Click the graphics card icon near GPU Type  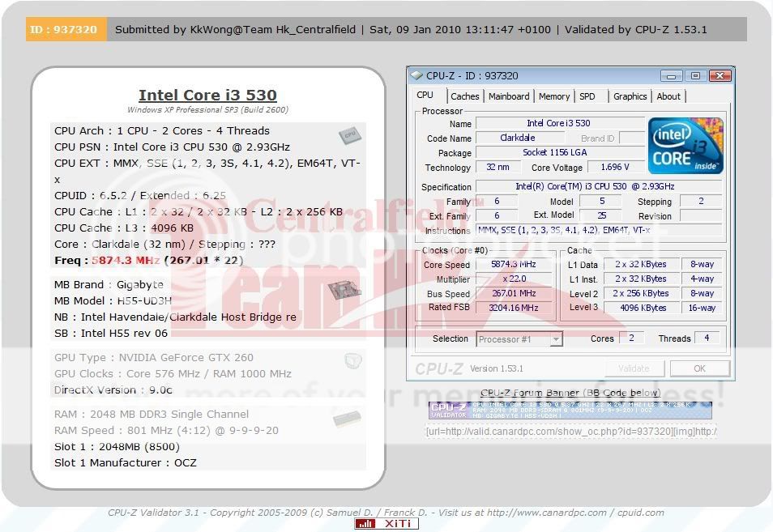click(352, 360)
